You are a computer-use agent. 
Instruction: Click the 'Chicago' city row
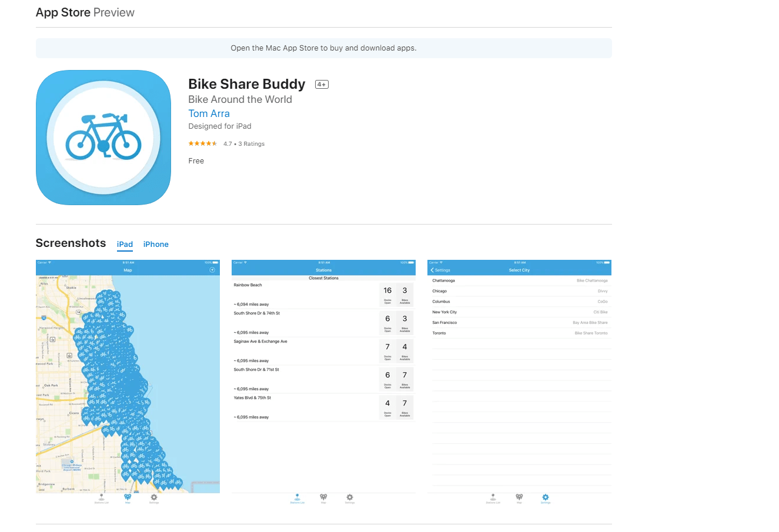click(519, 291)
